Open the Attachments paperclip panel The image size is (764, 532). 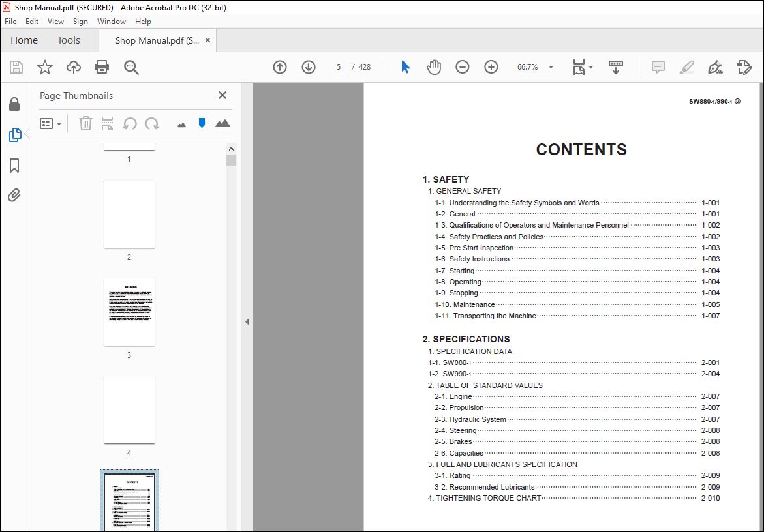(x=14, y=195)
